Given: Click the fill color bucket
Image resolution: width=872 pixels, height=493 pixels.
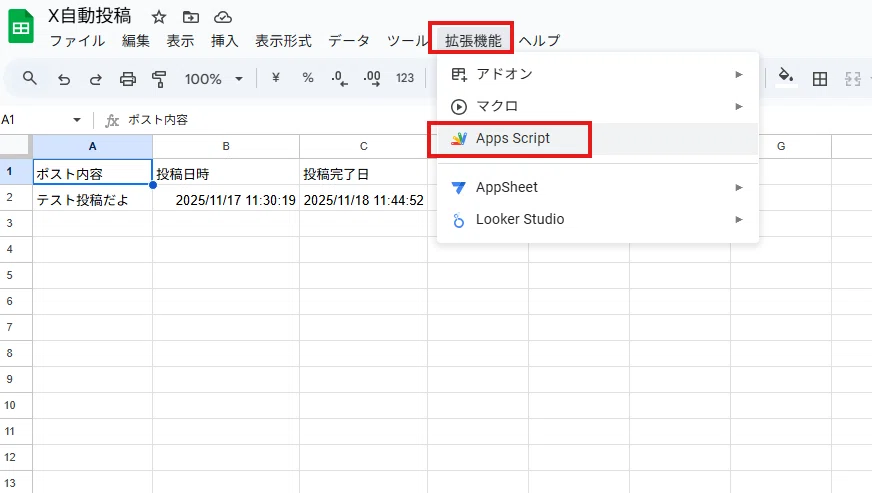Looking at the screenshot, I should (786, 77).
